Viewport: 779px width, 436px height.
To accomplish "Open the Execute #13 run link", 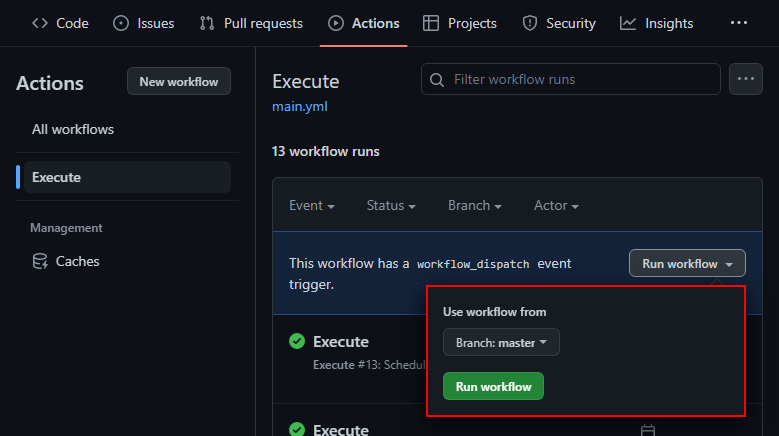I will [x=341, y=342].
